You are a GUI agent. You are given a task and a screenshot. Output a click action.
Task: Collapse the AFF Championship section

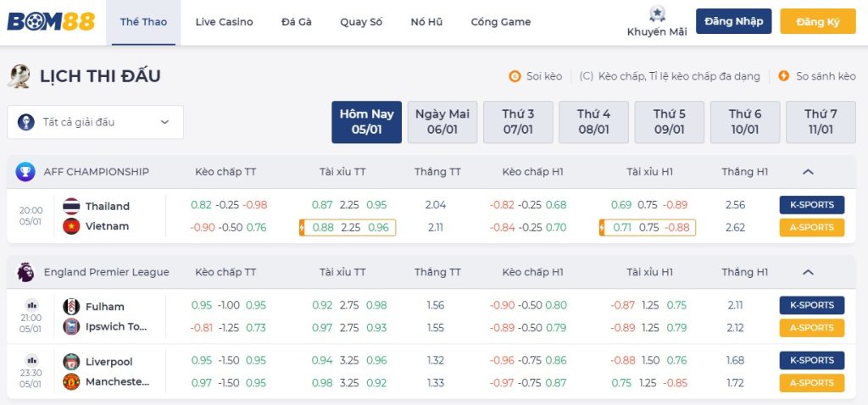(808, 172)
